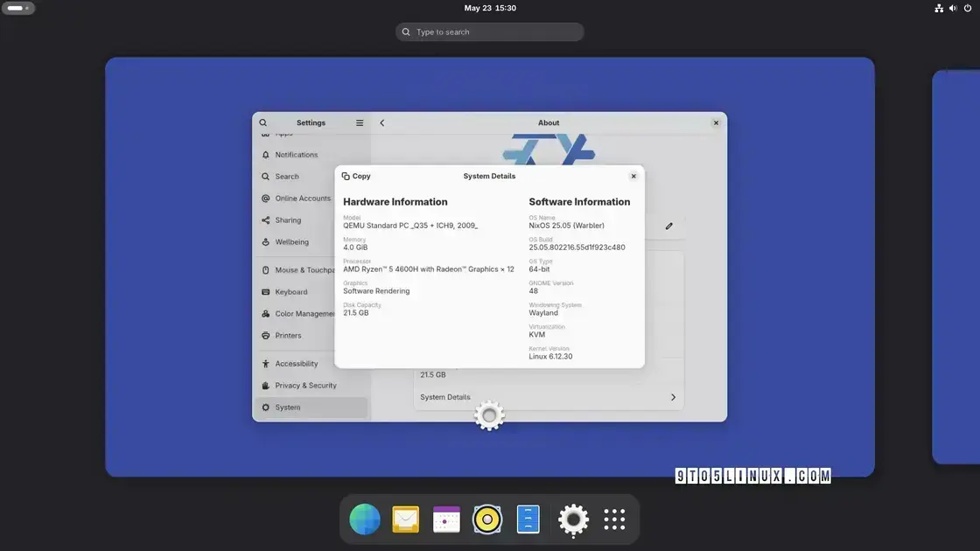Screen dimensions: 980x551
Task: Click the clock showing May 23 15:30
Action: coord(490,8)
